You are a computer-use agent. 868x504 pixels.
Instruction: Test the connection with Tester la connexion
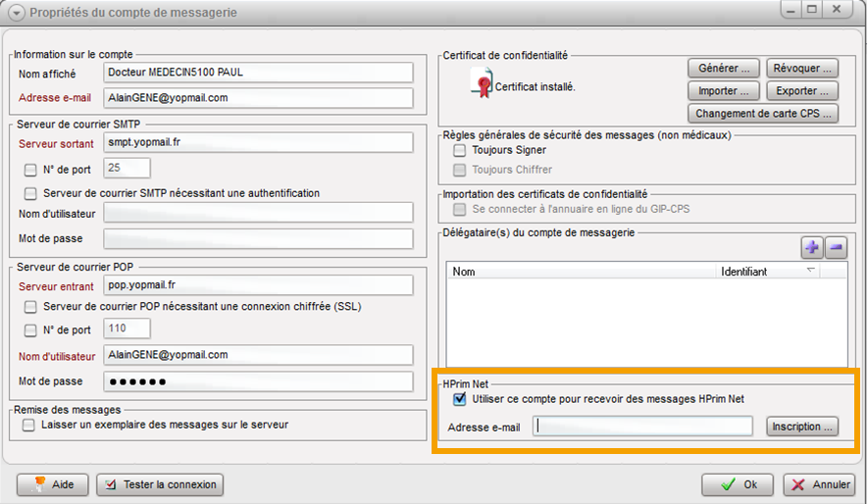coord(160,484)
